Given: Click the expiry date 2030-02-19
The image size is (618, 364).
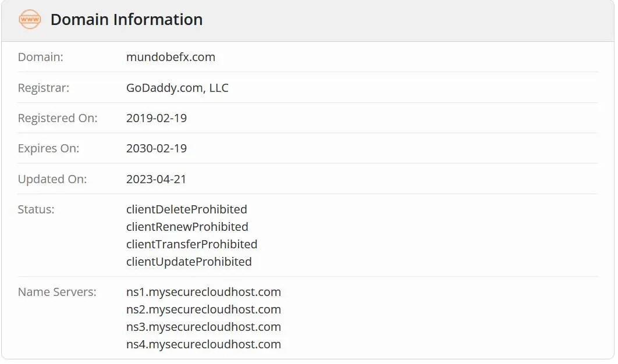Looking at the screenshot, I should pyautogui.click(x=157, y=148).
